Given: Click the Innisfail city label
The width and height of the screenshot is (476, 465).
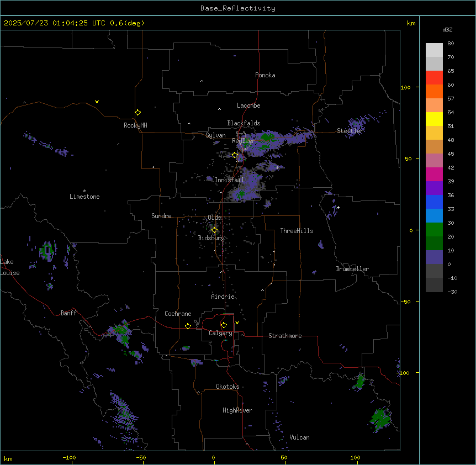Looking at the screenshot, I should click(229, 180).
